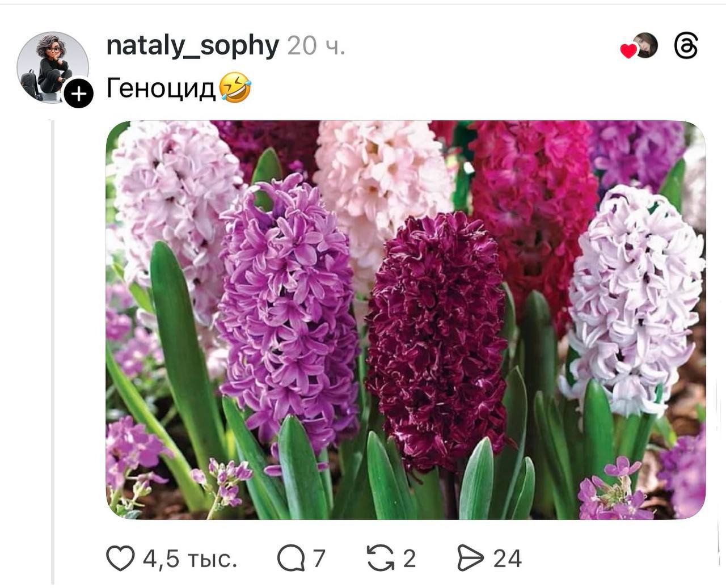Screen dimensions: 726x588
Task: Open nataly_sophy's profile picture
Action: pyautogui.click(x=52, y=66)
